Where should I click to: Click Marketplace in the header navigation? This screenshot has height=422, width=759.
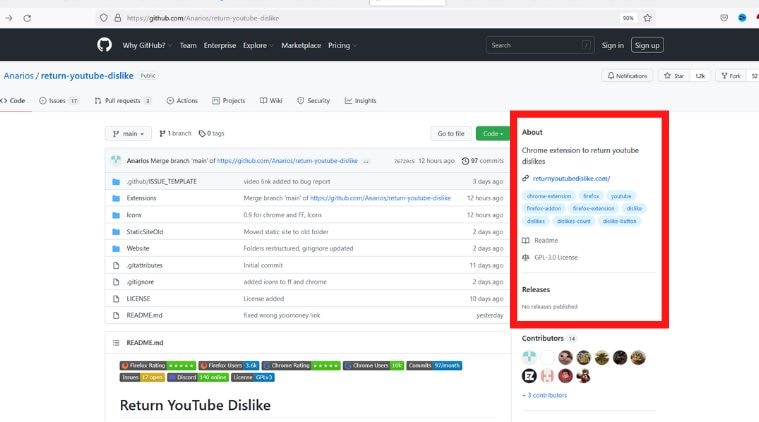301,45
